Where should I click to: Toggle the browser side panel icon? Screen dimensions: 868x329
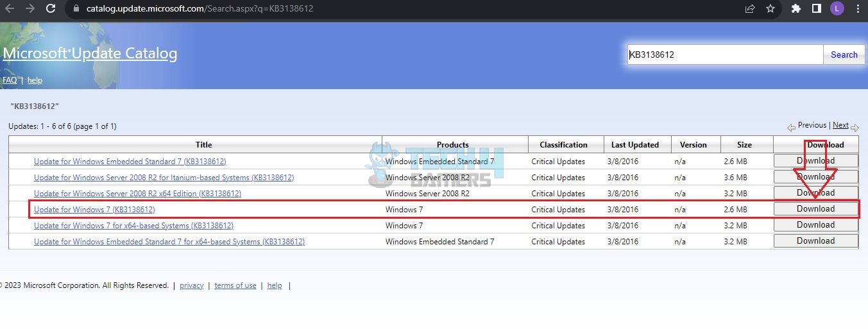tap(817, 9)
